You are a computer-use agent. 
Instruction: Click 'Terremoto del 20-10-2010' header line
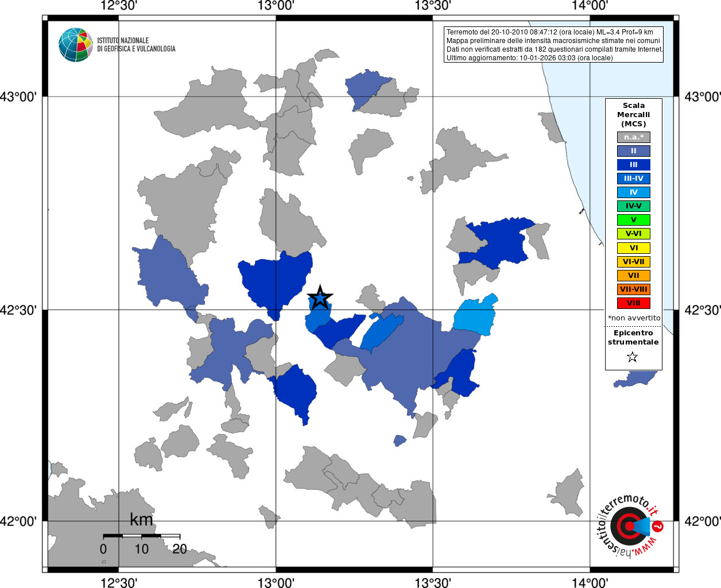(x=549, y=32)
